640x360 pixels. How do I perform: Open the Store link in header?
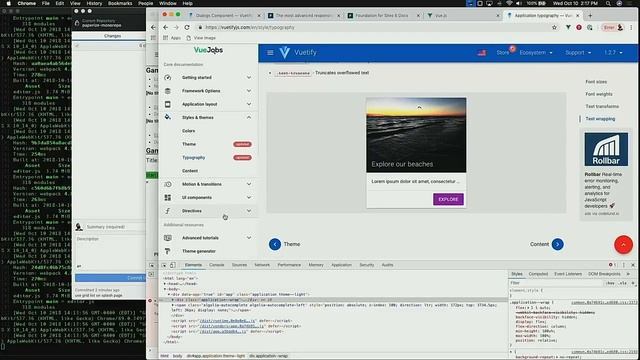pyautogui.click(x=503, y=53)
